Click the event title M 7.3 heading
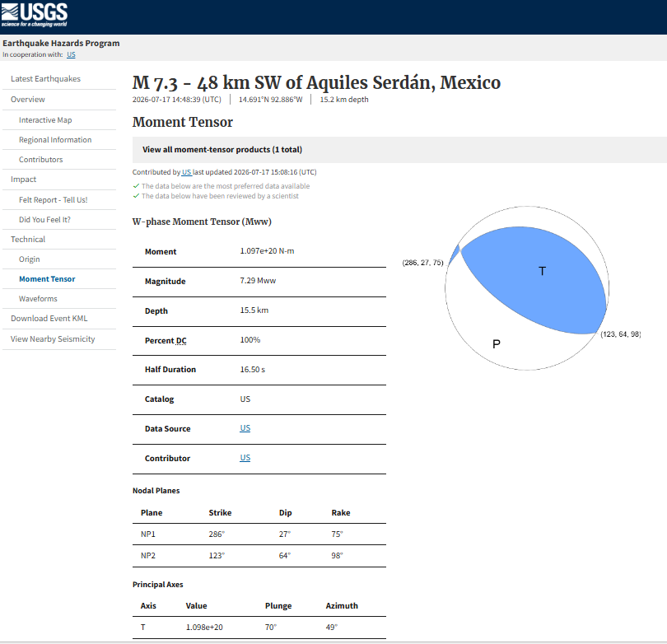Image resolution: width=667 pixels, height=644 pixels. pyautogui.click(x=316, y=82)
